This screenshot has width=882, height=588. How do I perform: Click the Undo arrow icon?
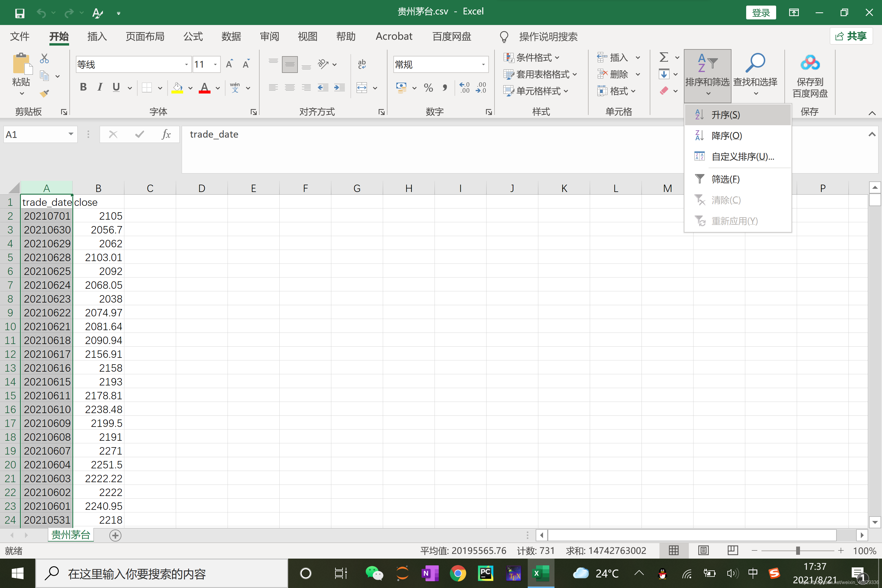tap(41, 14)
